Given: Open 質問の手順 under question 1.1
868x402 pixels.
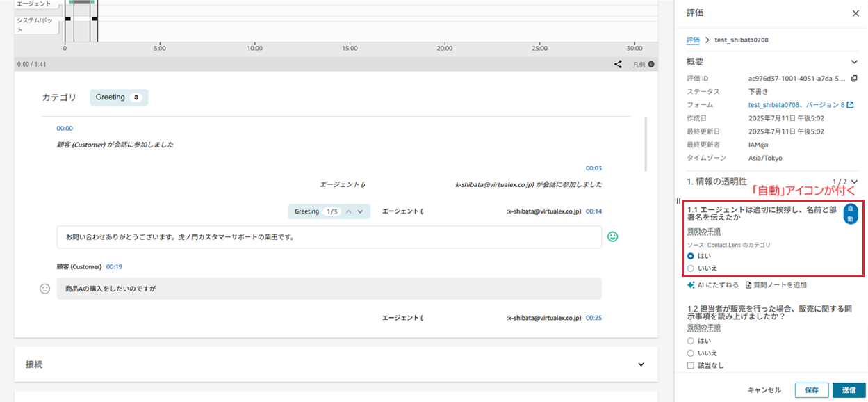Looking at the screenshot, I should 703,231.
